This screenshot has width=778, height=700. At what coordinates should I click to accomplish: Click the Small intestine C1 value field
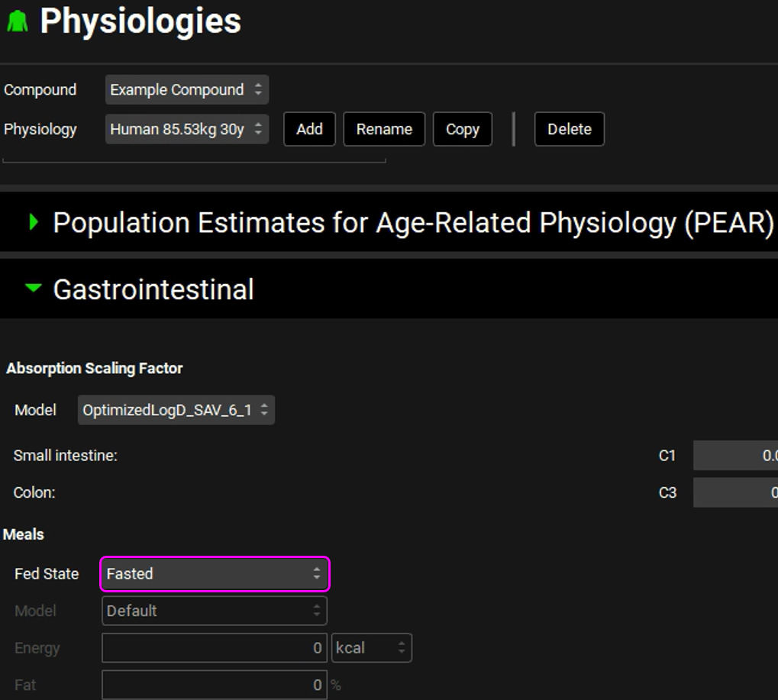tap(735, 456)
